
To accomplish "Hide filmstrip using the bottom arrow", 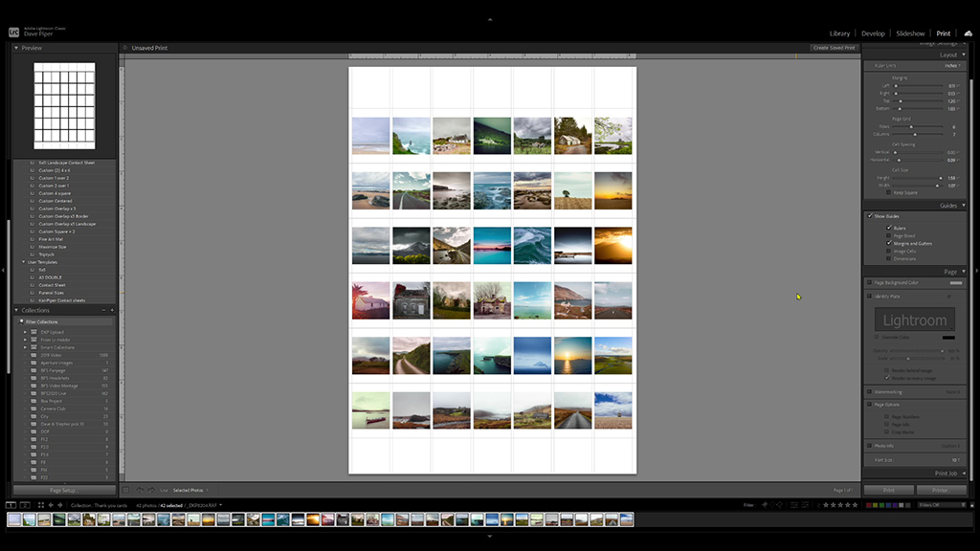I will click(x=490, y=536).
